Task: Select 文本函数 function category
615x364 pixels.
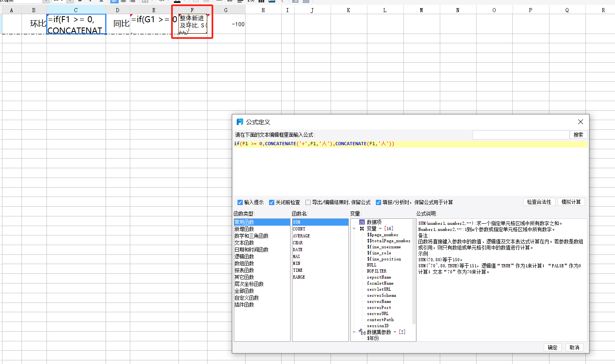Action: 244,243
